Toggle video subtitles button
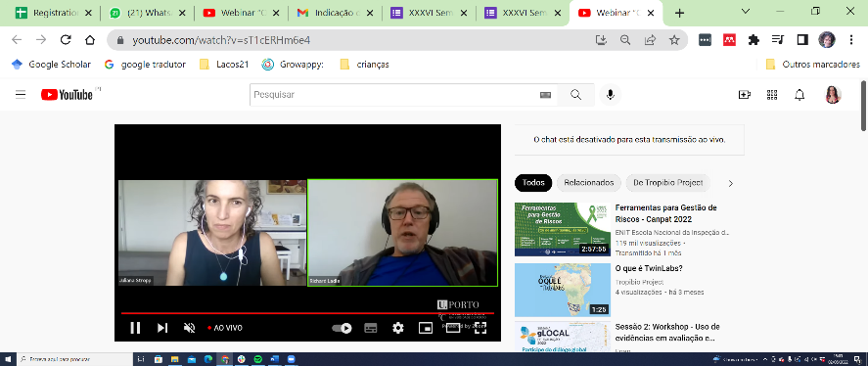 click(370, 328)
